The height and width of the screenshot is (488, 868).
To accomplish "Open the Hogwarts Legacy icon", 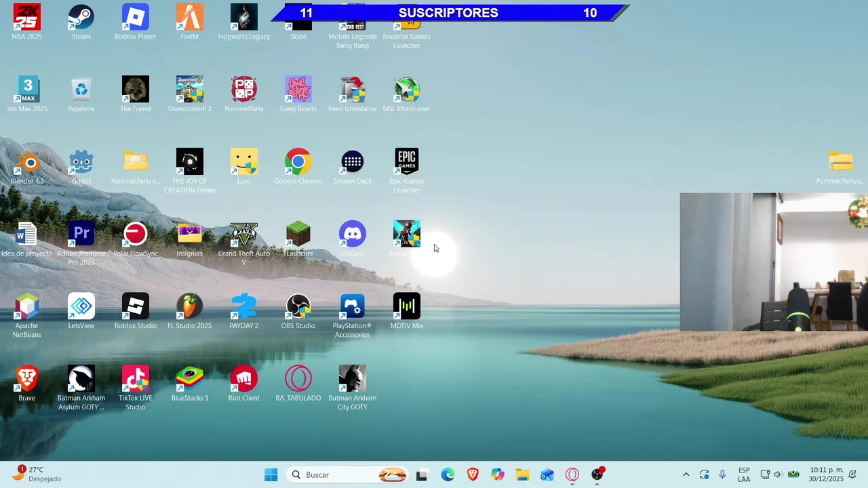I will 244,18.
